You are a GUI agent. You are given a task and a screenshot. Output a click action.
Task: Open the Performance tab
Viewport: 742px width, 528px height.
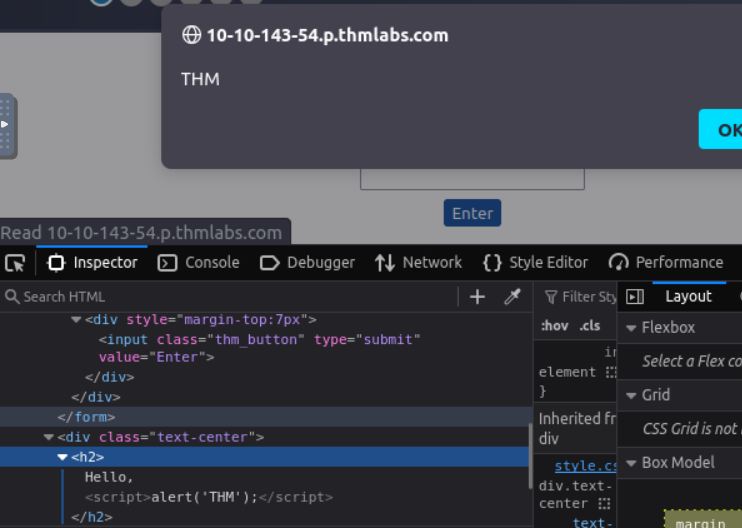point(666,263)
